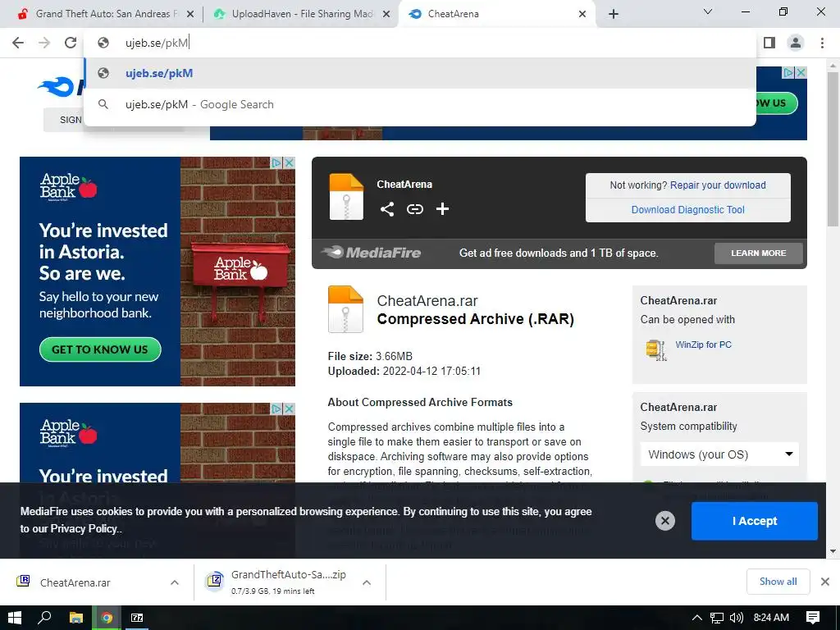Screen dimensions: 840x630
Task: Click the Chrome taskbar icon
Action: click(x=107, y=618)
